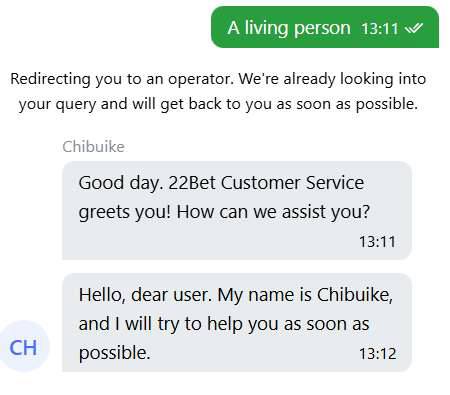The height and width of the screenshot is (395, 450).
Task: Click "your query and will get back" line
Action: [x=120, y=105]
